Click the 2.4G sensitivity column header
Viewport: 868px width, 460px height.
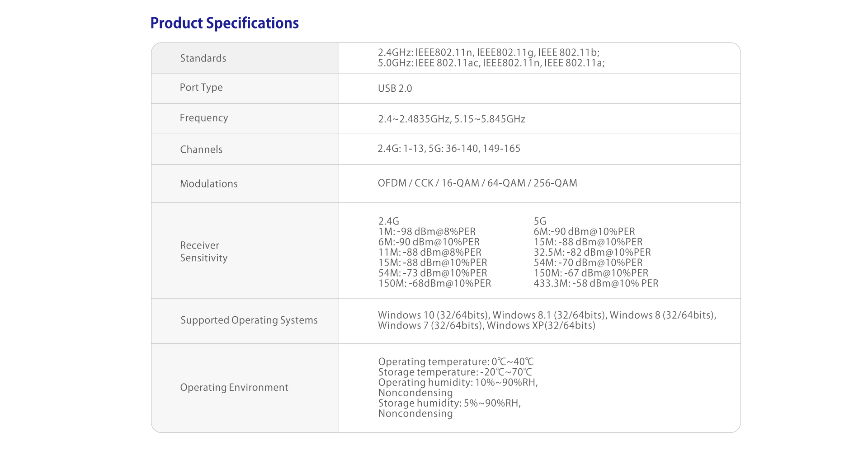click(388, 221)
